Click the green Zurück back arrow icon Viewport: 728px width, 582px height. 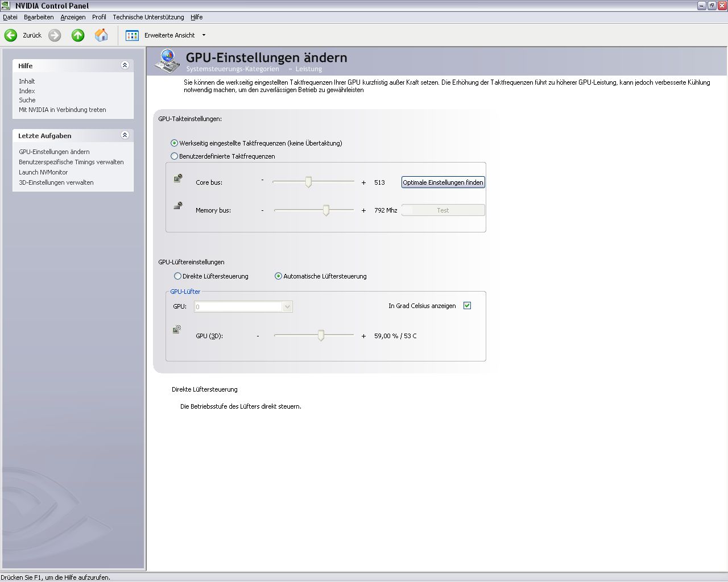[x=11, y=35]
